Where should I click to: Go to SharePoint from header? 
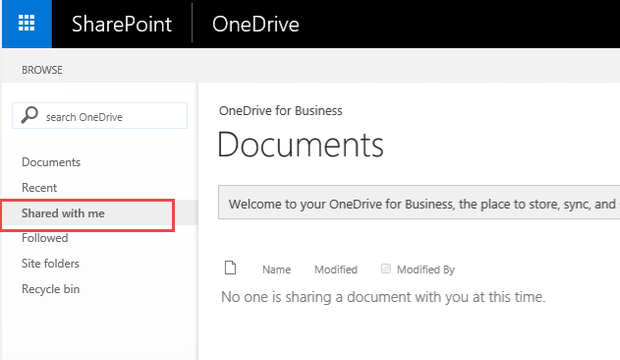(x=122, y=24)
